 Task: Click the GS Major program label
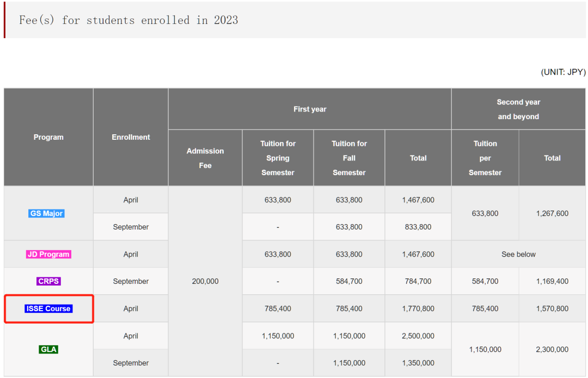[47, 214]
